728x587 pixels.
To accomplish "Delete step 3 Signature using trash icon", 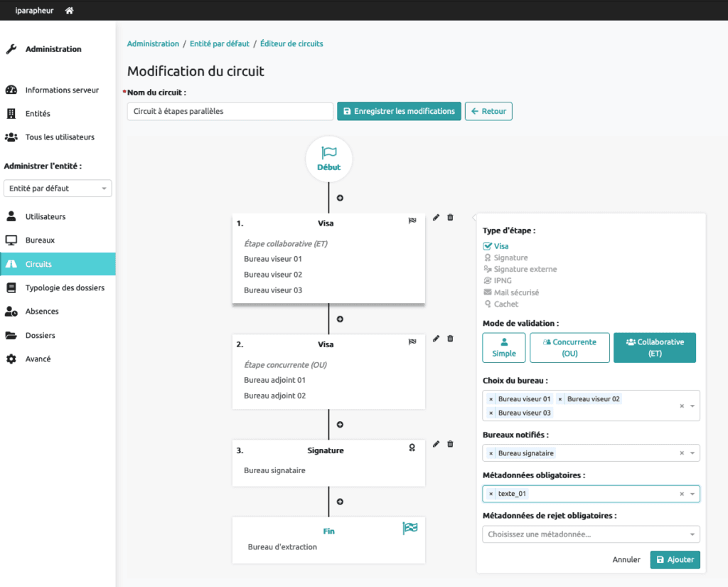I will [450, 444].
